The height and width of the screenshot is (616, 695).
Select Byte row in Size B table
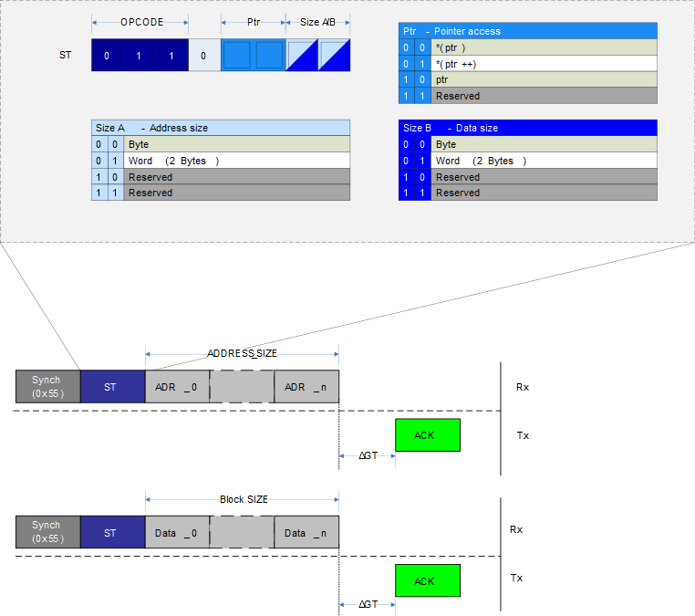pos(545,144)
